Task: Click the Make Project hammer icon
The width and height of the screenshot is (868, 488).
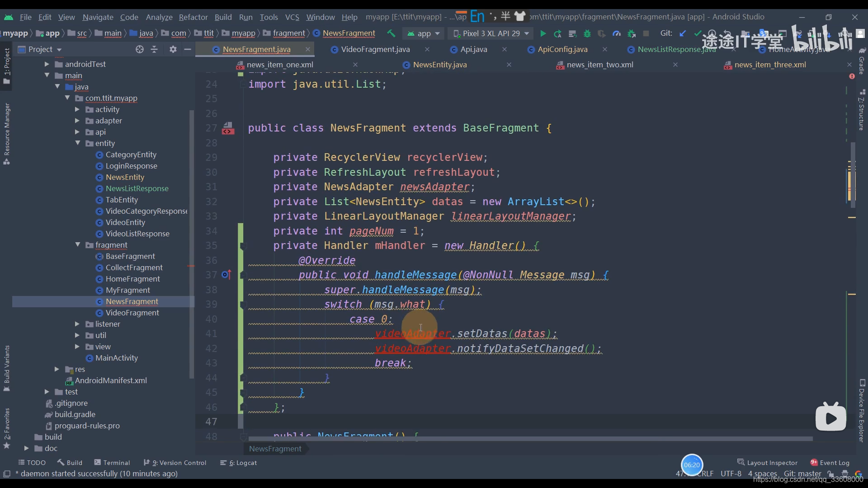Action: tap(392, 33)
